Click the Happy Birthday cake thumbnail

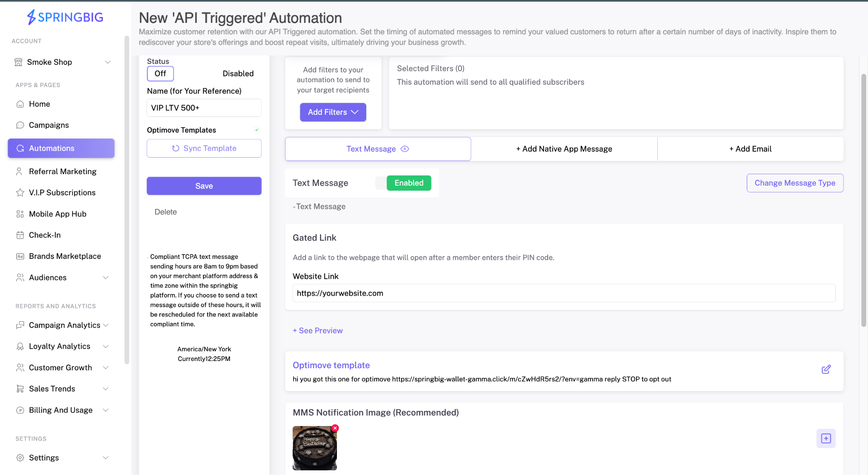pyautogui.click(x=315, y=448)
